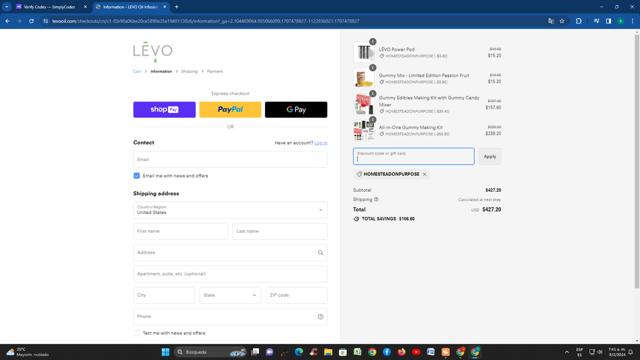Open Microsoft Edge from the taskbar

[299, 352]
